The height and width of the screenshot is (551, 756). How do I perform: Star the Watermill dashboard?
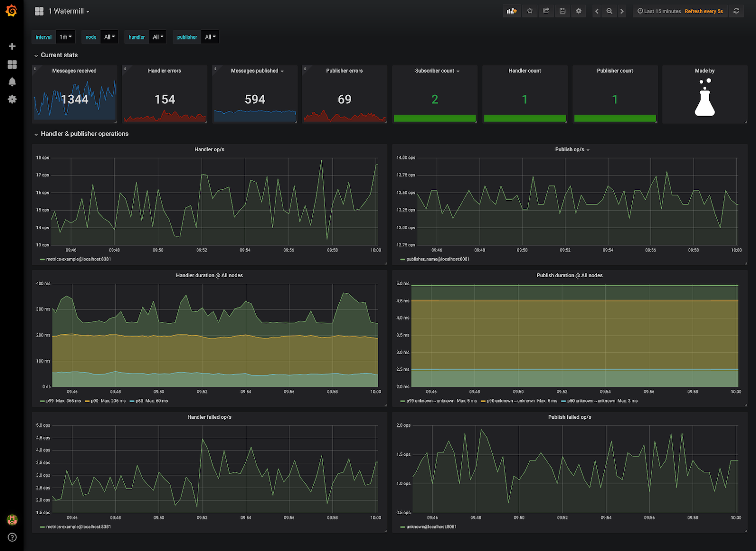(x=530, y=10)
